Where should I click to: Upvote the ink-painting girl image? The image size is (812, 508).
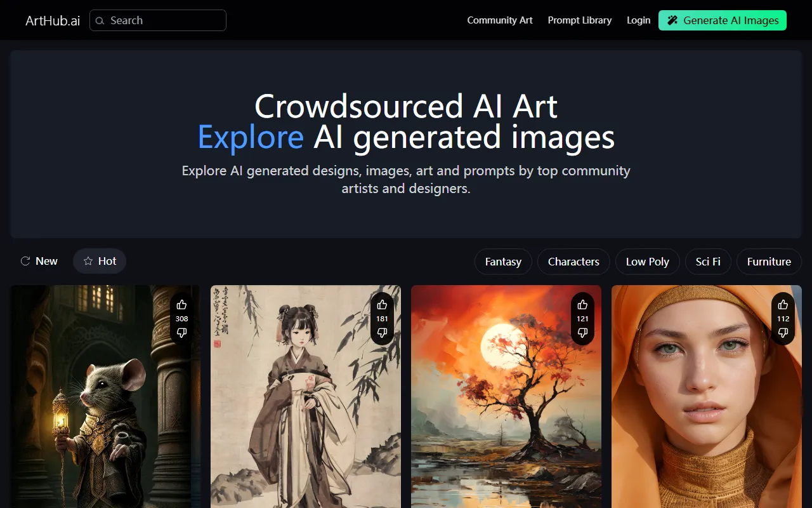coord(382,304)
